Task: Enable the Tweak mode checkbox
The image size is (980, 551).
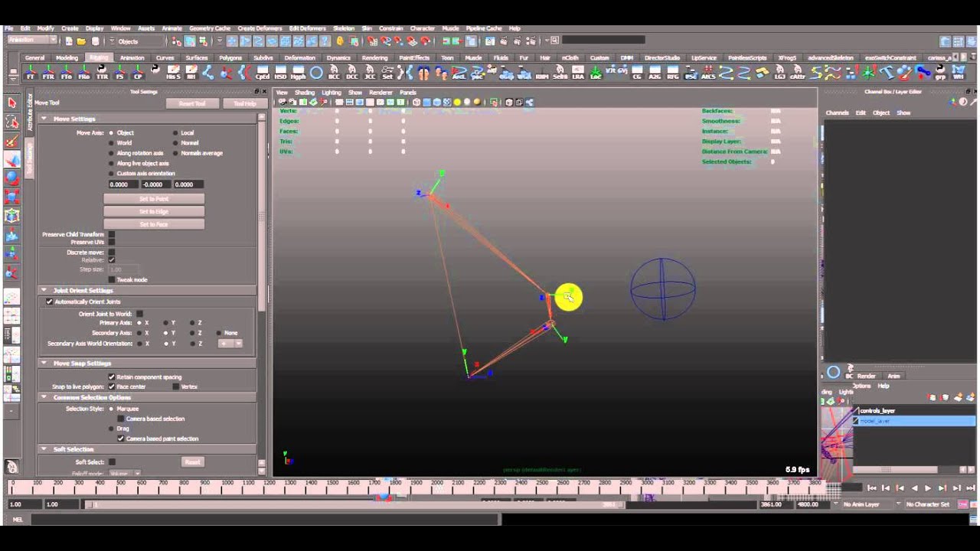Action: pos(112,280)
